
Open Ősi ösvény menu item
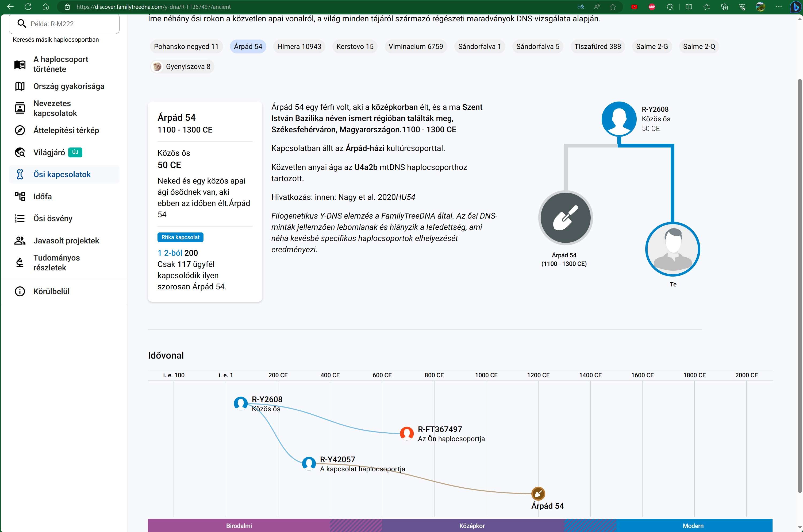(x=64, y=219)
